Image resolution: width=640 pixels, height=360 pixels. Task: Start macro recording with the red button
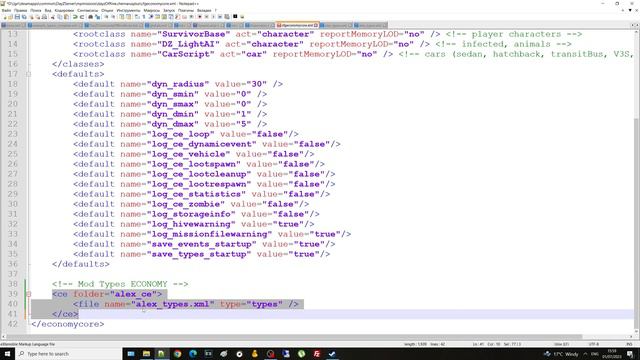pos(200,17)
